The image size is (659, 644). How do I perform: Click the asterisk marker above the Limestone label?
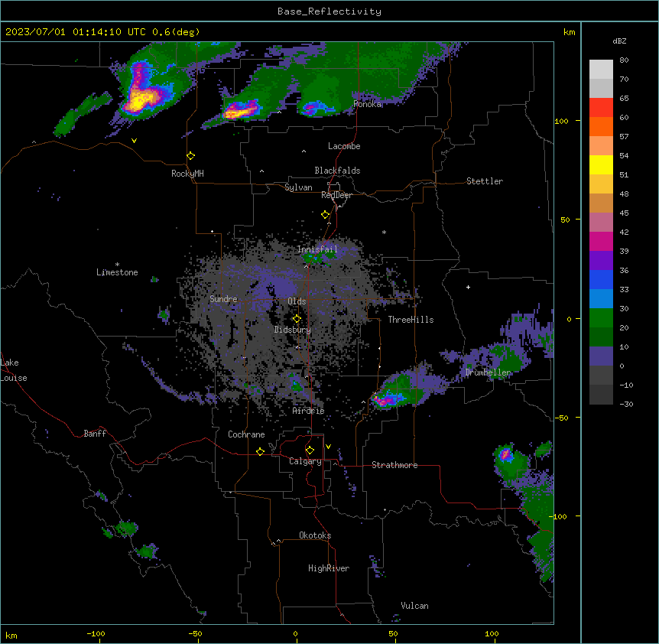tap(117, 265)
